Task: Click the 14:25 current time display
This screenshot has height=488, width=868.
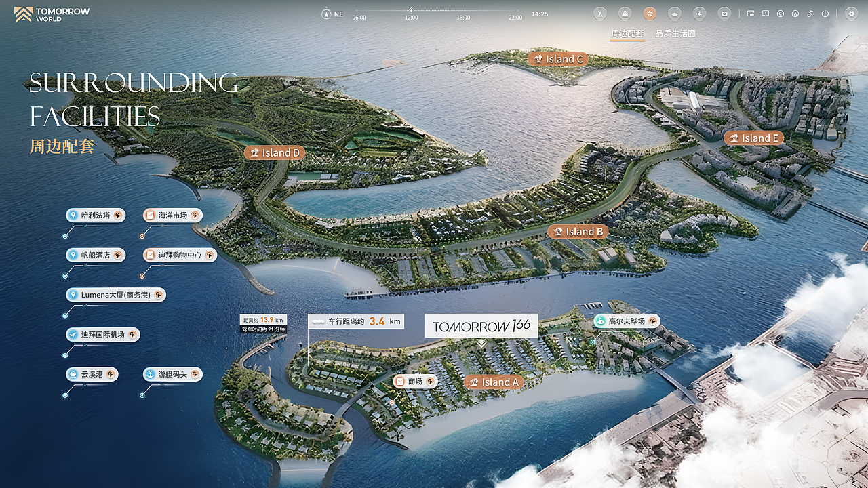Action: 540,14
